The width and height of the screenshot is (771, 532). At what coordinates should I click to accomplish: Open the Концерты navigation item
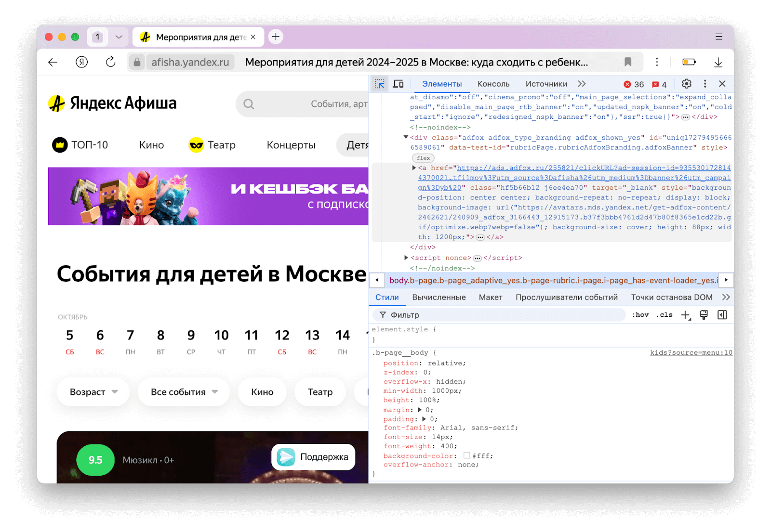[x=291, y=145]
